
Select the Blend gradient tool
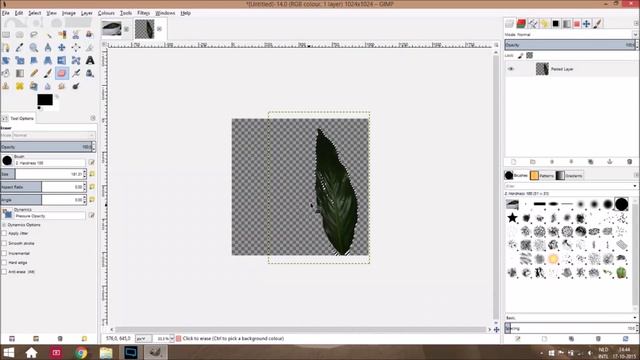coord(20,73)
